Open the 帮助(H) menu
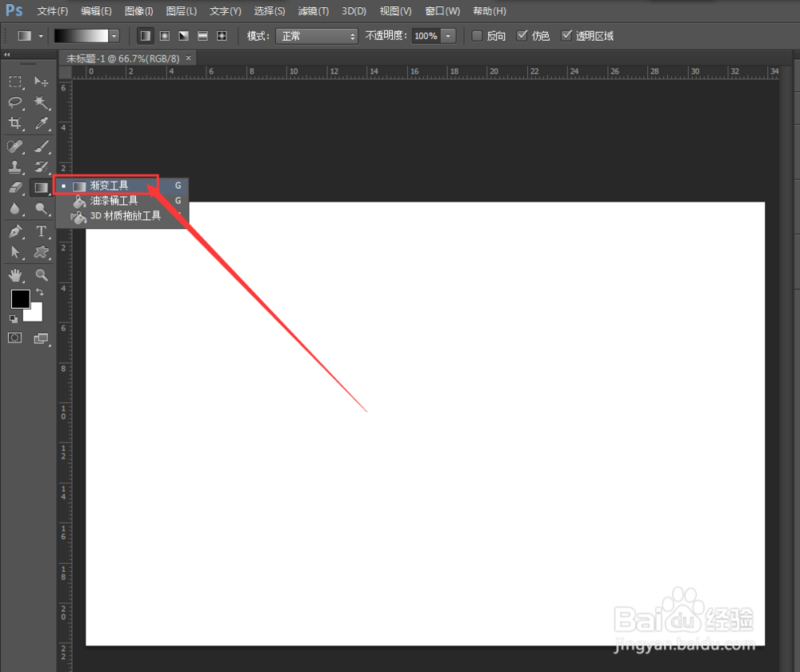The image size is (800, 672). tap(490, 10)
